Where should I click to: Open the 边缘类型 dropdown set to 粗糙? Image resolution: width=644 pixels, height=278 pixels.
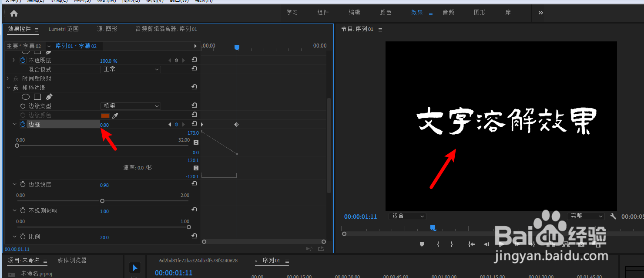click(131, 106)
